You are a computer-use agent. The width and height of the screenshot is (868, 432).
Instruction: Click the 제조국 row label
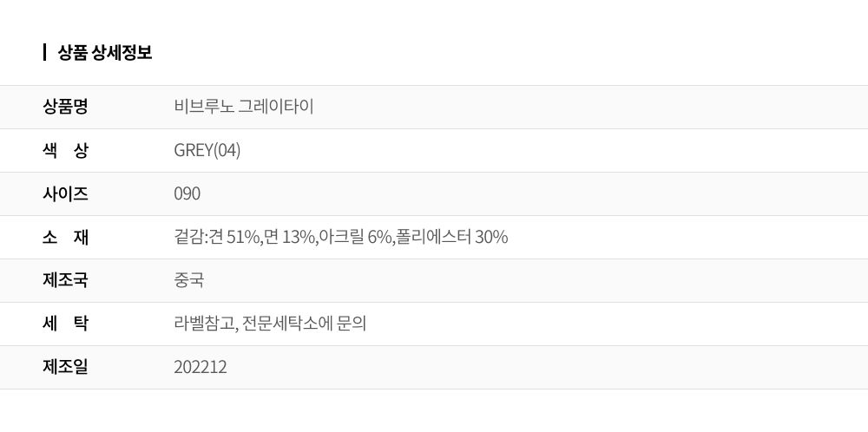(65, 280)
